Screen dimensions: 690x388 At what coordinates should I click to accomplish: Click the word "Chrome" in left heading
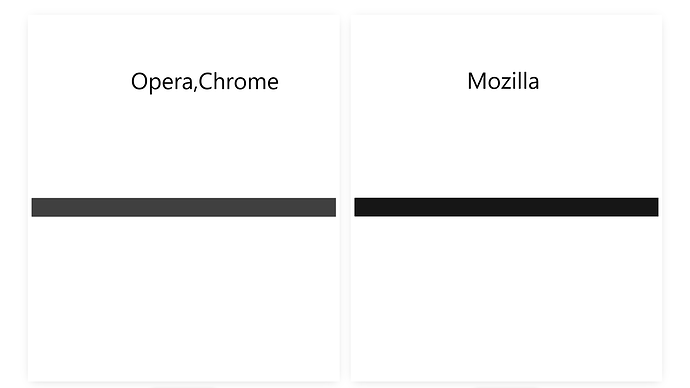(239, 81)
